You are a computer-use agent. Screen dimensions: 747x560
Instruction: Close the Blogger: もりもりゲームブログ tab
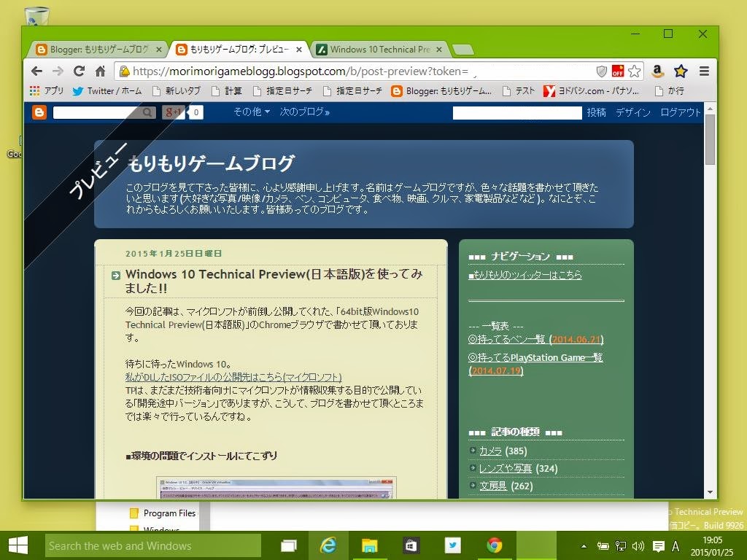click(159, 50)
